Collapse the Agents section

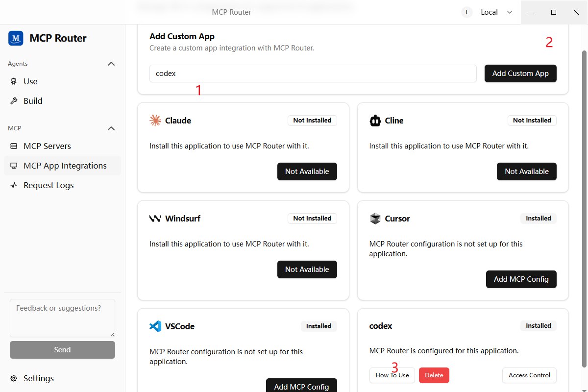111,64
